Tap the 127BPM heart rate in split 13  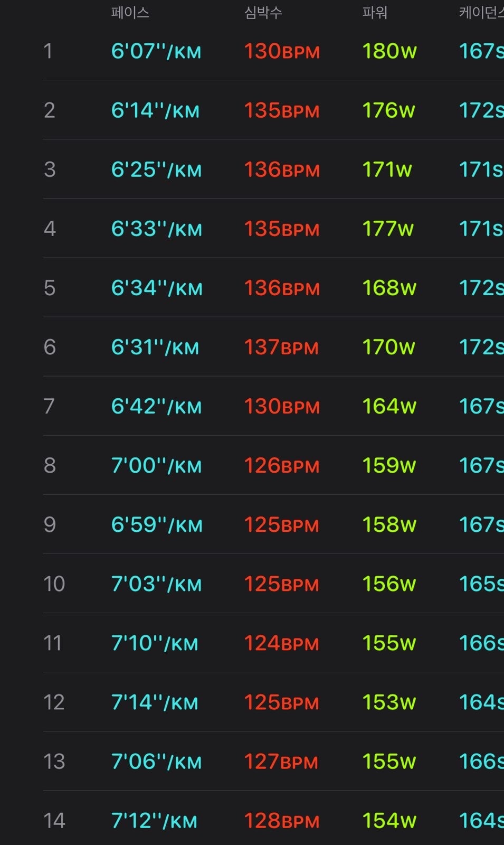coord(281,761)
